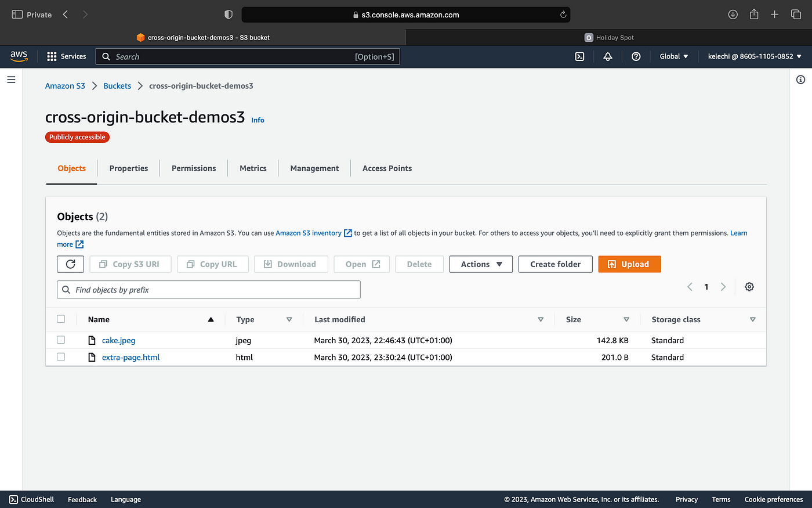Open the AWS home logo
The height and width of the screenshot is (508, 812).
[19, 56]
